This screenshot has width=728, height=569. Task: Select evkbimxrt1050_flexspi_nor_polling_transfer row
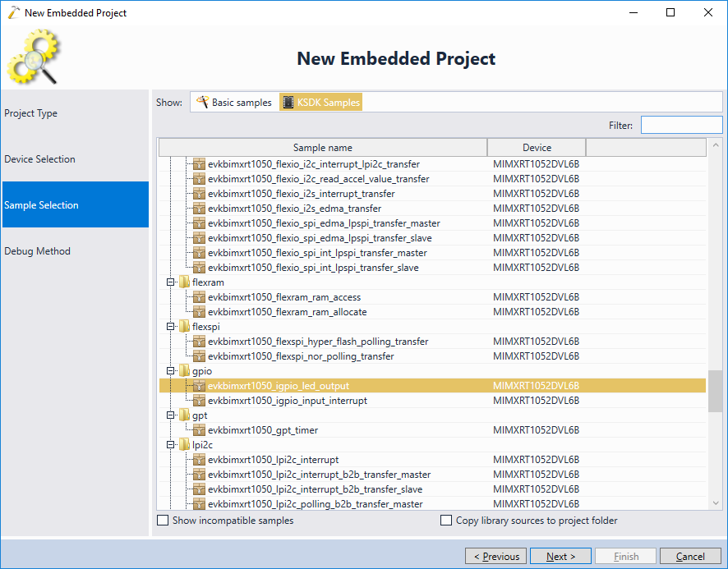pyautogui.click(x=432, y=356)
